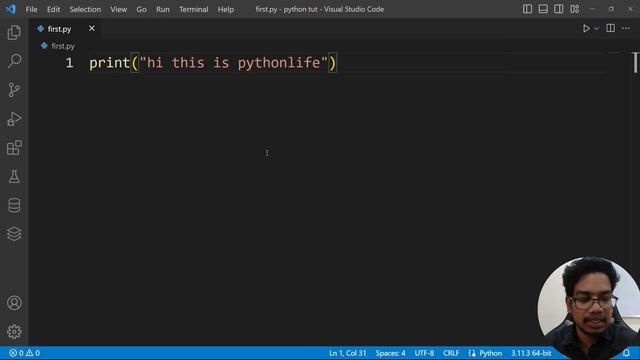This screenshot has height=360, width=640.
Task: Open the database view icon
Action: [x=14, y=205]
